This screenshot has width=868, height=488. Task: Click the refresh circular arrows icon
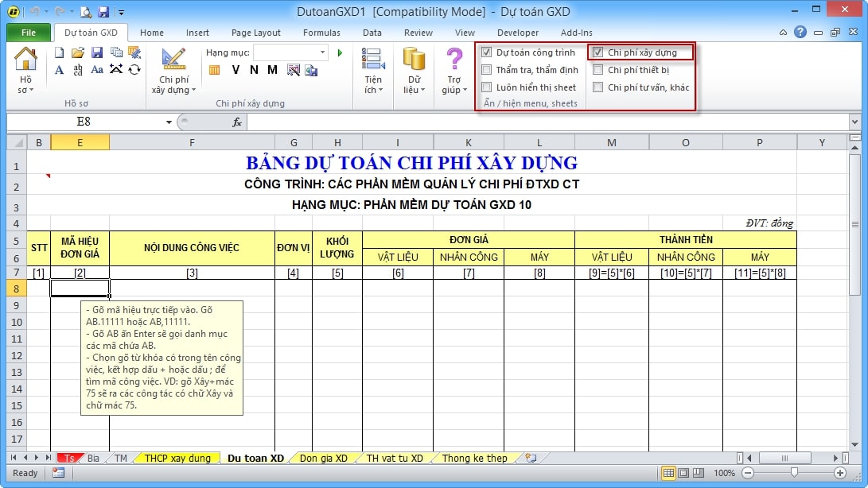pyautogui.click(x=134, y=70)
